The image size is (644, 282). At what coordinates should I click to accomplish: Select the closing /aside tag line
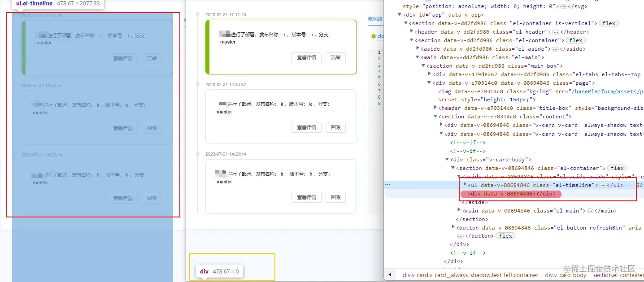click(x=474, y=202)
